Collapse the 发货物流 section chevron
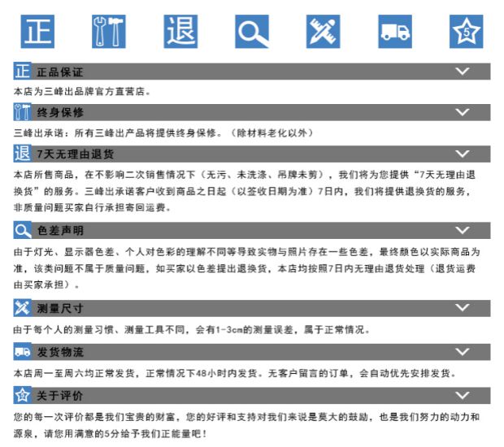 [x=463, y=352]
